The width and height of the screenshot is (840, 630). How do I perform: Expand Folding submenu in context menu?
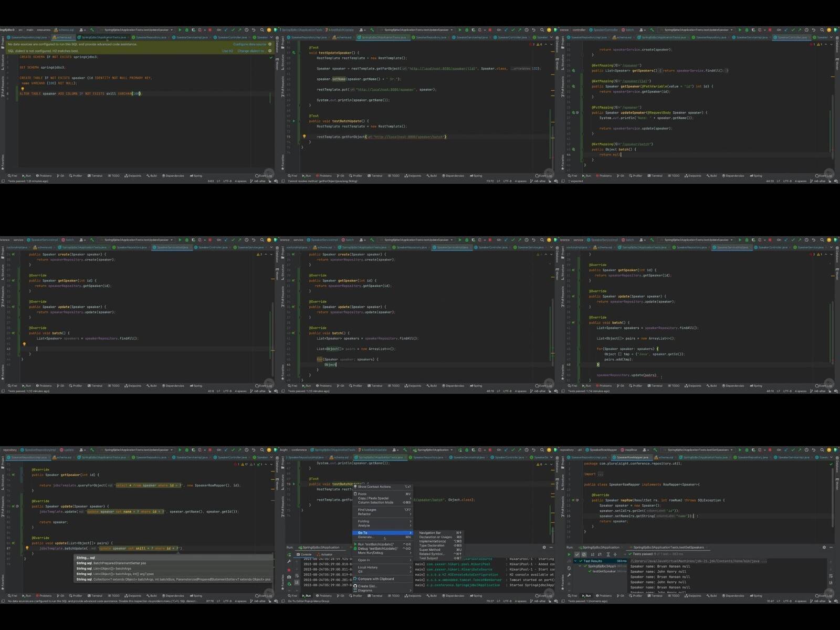[x=382, y=521]
